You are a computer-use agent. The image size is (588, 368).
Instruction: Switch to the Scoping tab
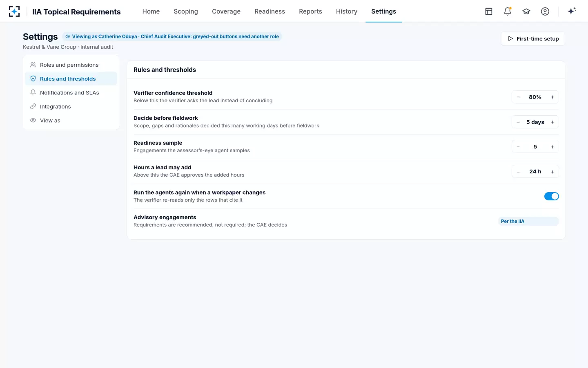click(186, 11)
